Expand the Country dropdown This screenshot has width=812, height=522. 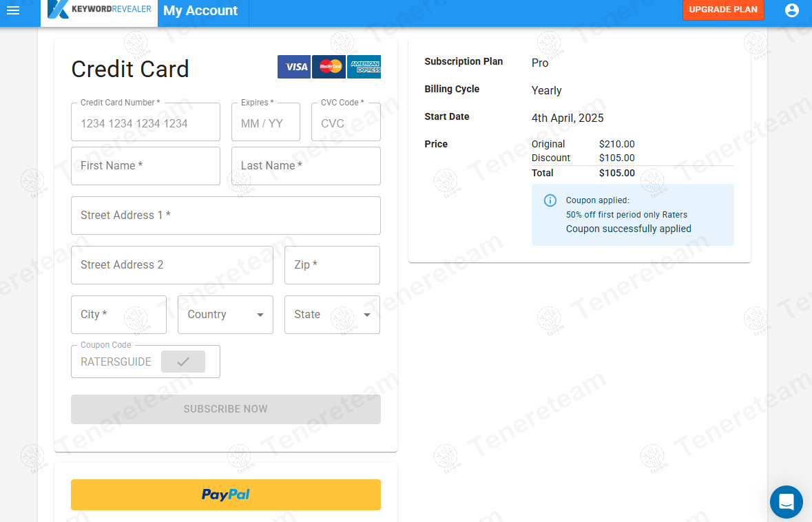click(x=225, y=314)
